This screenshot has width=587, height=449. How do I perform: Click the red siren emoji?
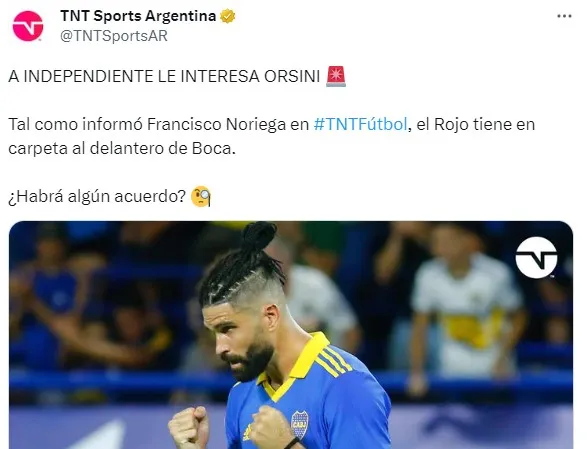[336, 76]
